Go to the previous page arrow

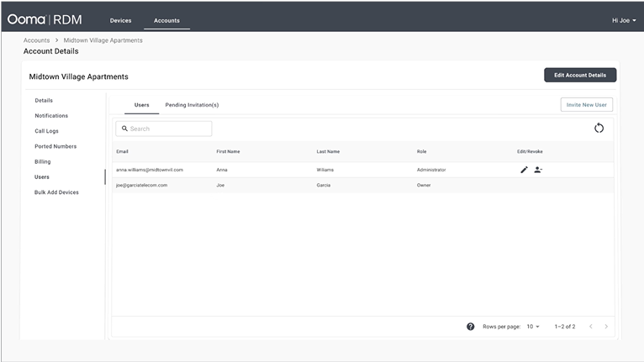[590, 326]
